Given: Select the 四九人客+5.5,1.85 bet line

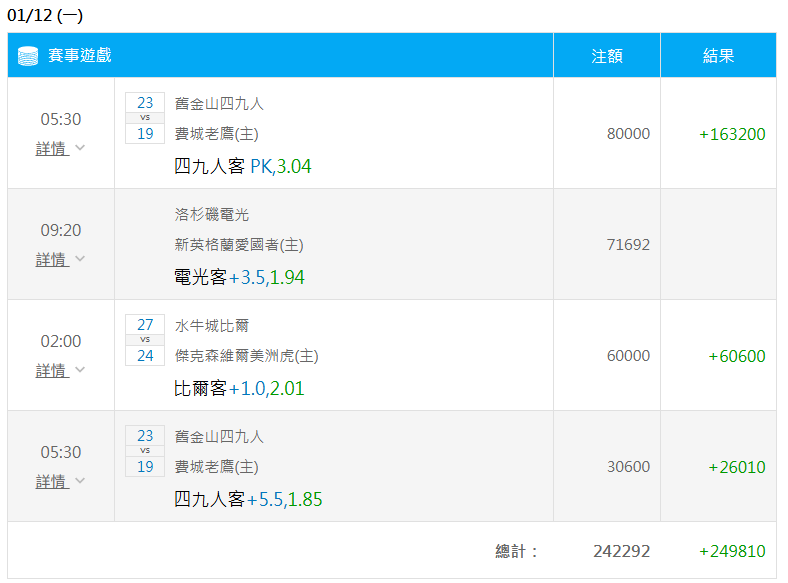Looking at the screenshot, I should pyautogui.click(x=248, y=499).
